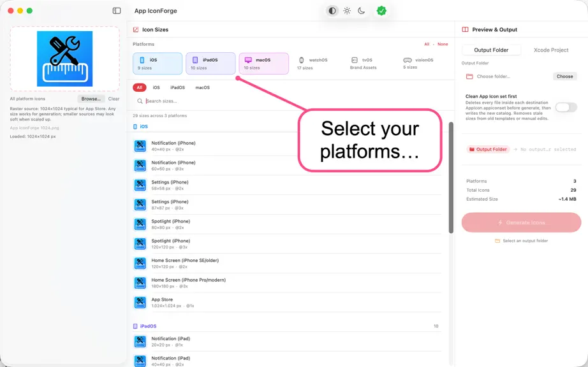Filter size list by iPadOS
Screen dimensions: 588x367
177,88
